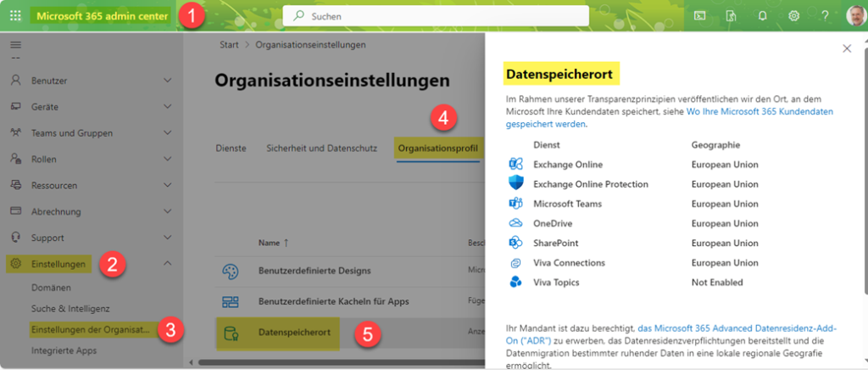Image resolution: width=868 pixels, height=370 pixels.
Task: Expand the Ressourcen chevron
Action: point(168,185)
